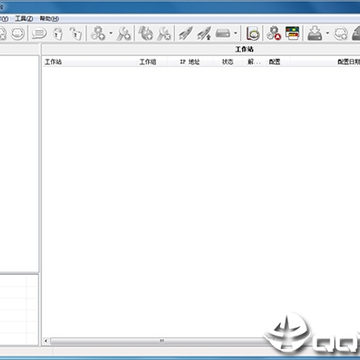360x360 pixels.
Task: Open the 工具(Z) menu
Action: [24, 19]
